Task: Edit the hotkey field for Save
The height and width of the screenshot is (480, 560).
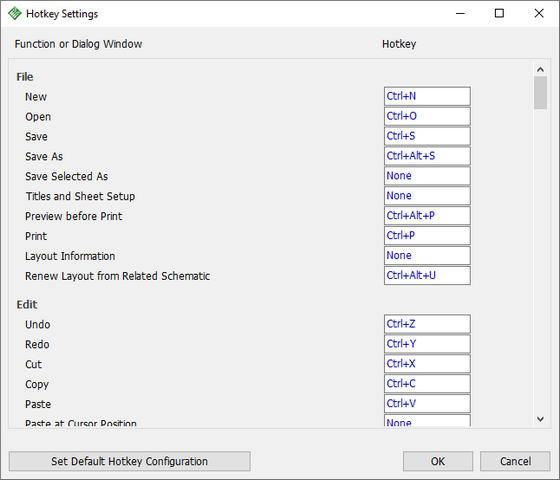Action: click(x=427, y=136)
